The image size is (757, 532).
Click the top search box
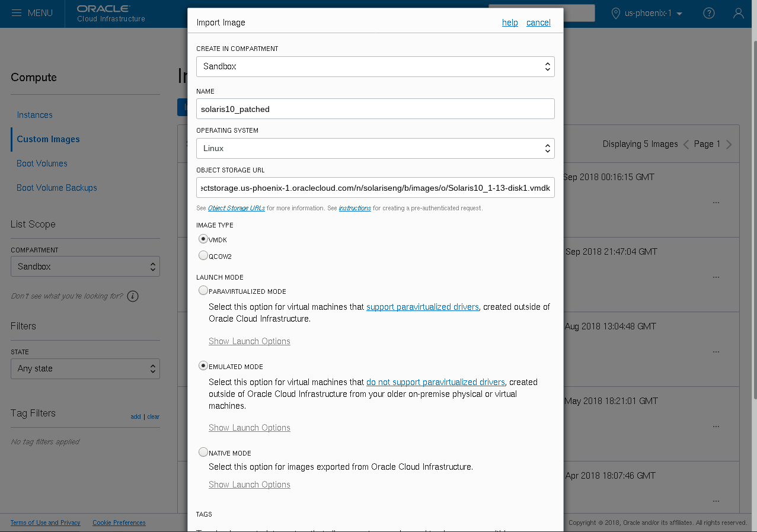pos(579,13)
